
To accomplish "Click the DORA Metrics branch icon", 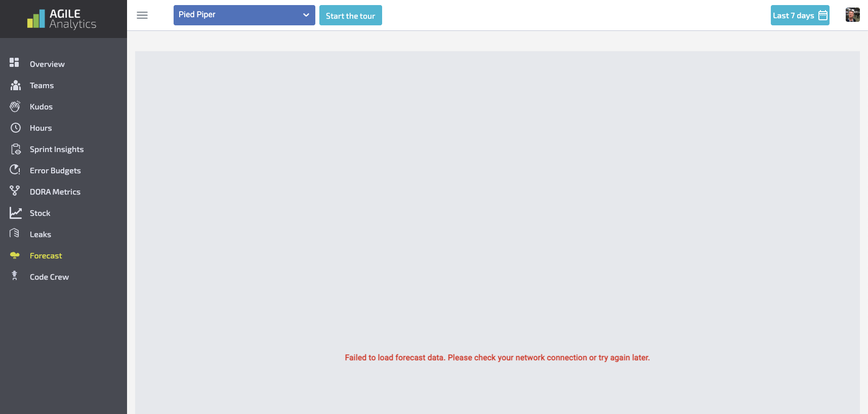I will click(x=15, y=191).
